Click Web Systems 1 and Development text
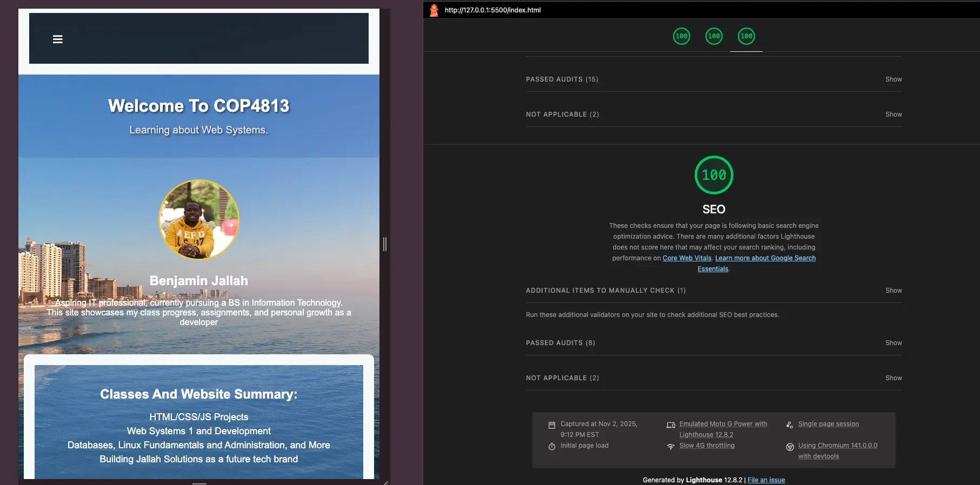This screenshot has height=485, width=980. tap(199, 431)
